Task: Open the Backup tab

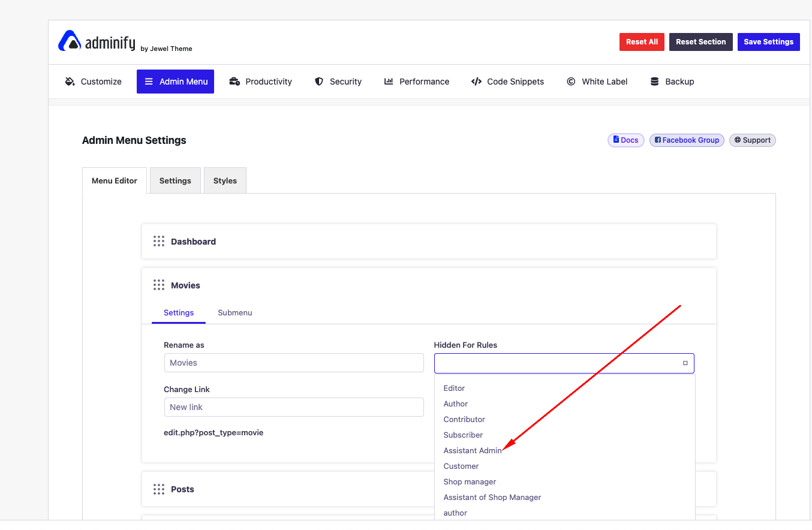Action: [x=672, y=82]
